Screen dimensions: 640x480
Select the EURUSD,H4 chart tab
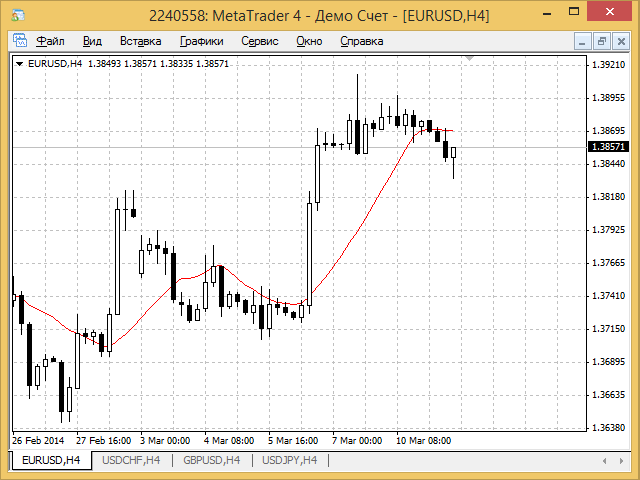(51, 460)
